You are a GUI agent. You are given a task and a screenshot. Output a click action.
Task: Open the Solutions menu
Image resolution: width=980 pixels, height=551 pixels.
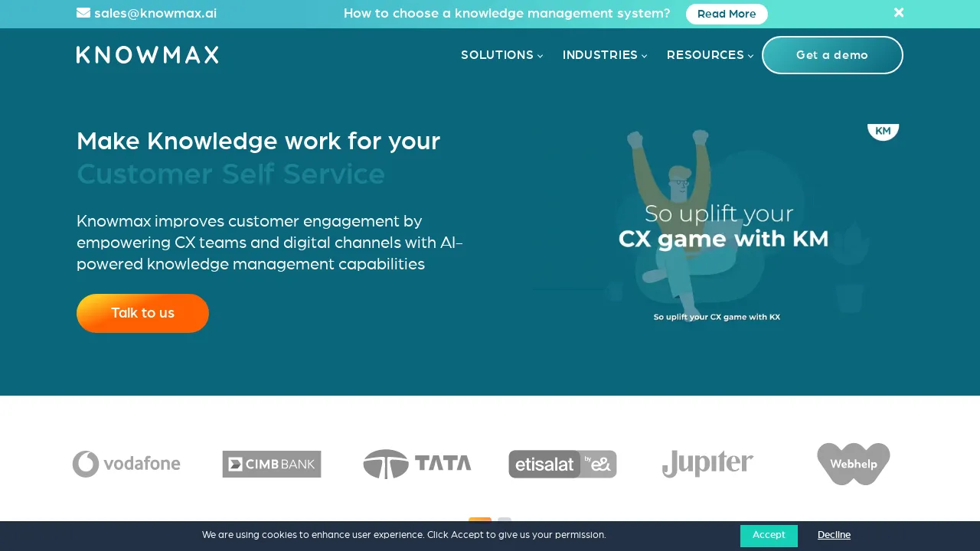(x=501, y=55)
